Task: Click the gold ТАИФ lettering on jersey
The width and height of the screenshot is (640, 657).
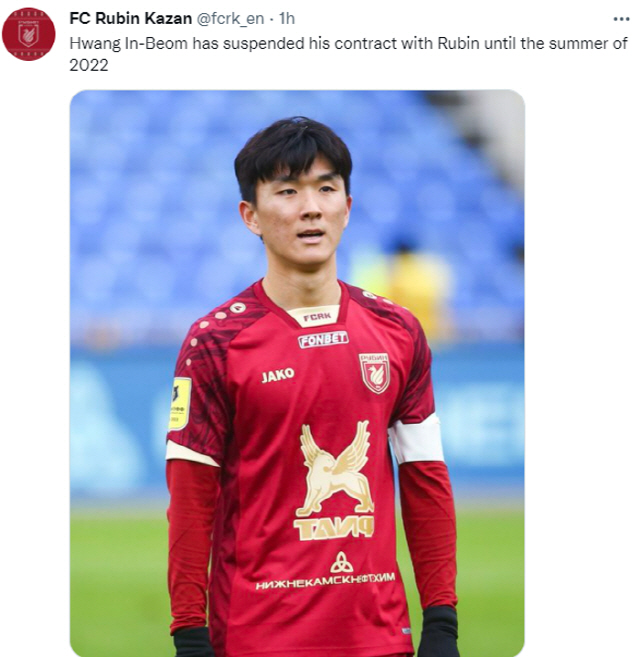Action: pos(334,529)
